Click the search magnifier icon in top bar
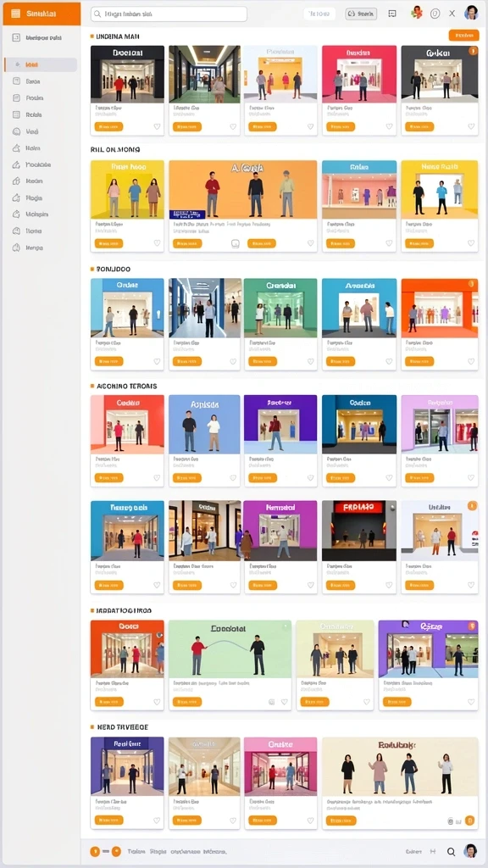The image size is (488, 868). [x=97, y=14]
